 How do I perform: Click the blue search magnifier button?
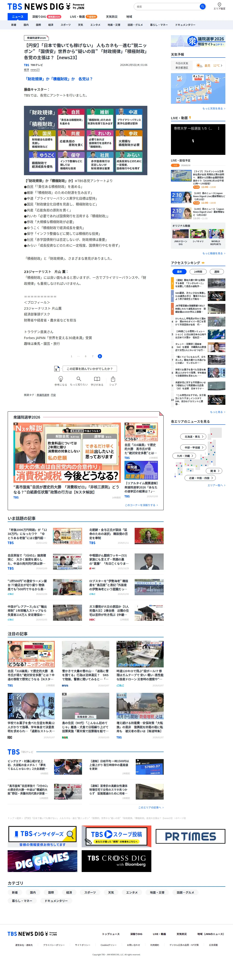203,7
